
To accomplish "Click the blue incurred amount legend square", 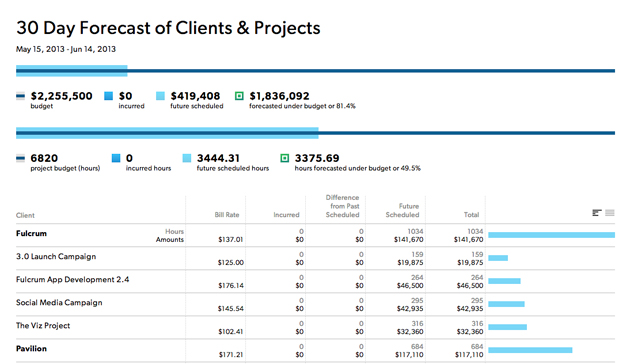I will (108, 96).
